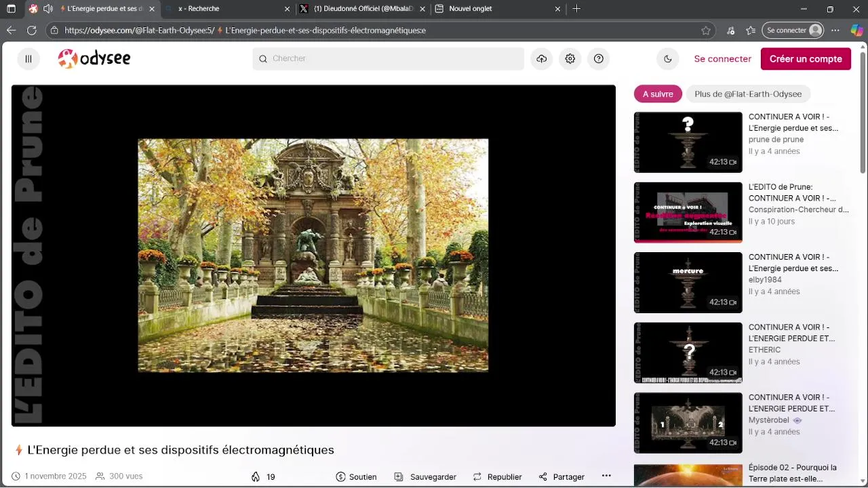Open thumbnail of prune de prune video
Image resolution: width=868 pixels, height=488 pixels.
pyautogui.click(x=688, y=142)
